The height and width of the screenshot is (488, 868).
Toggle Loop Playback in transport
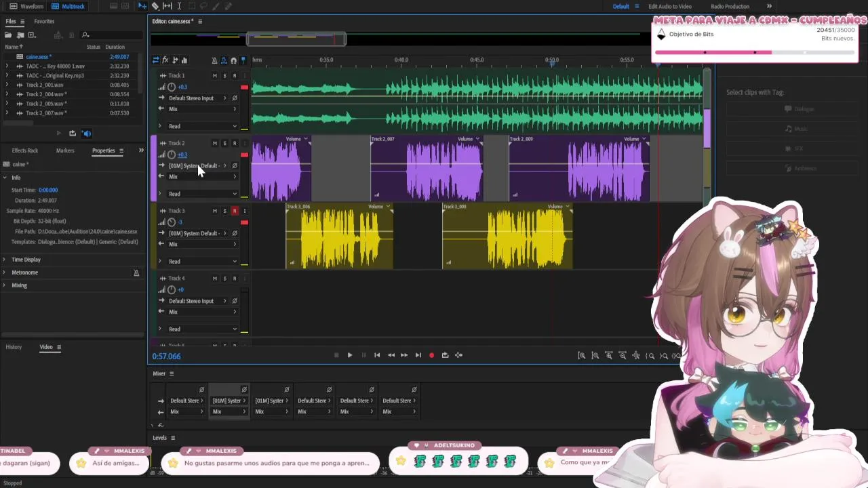click(x=445, y=355)
